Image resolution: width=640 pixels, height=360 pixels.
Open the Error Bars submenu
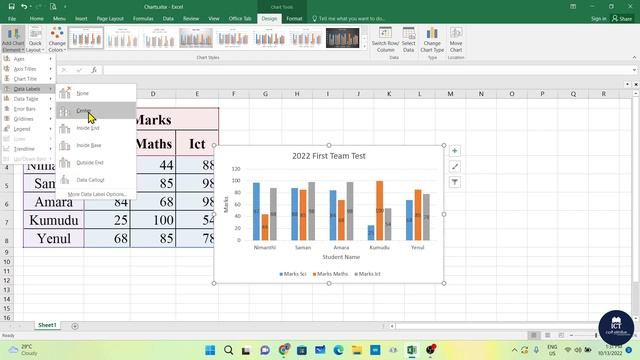(28, 109)
